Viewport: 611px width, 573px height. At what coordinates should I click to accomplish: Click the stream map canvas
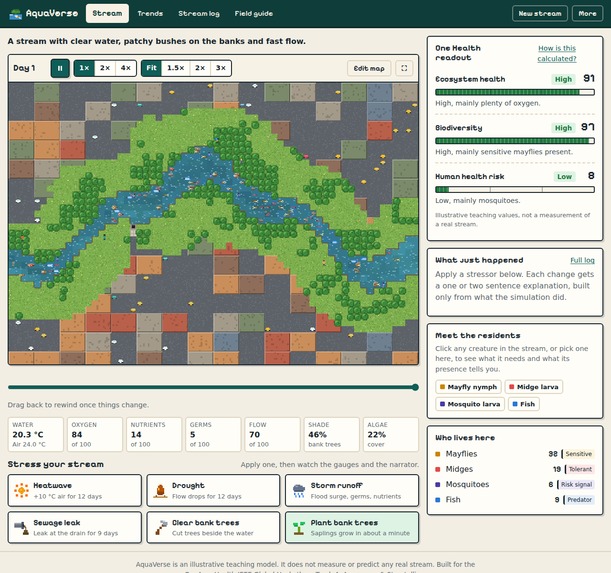(x=213, y=223)
